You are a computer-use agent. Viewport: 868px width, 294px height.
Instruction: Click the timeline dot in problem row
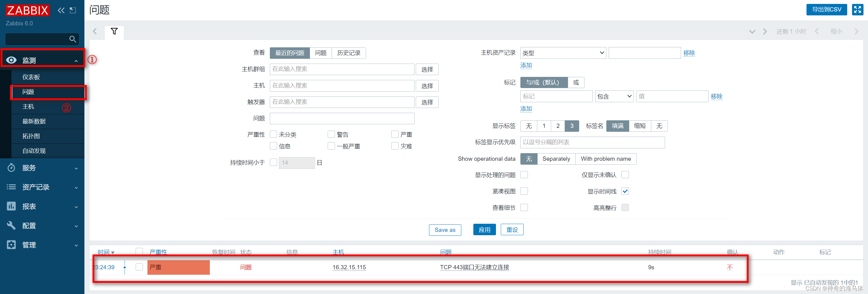click(x=125, y=267)
